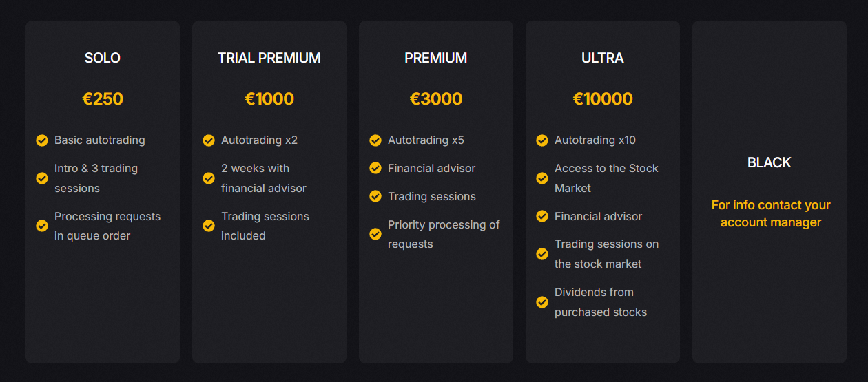This screenshot has width=868, height=382.
Task: Click the €250 price label
Action: 103,98
